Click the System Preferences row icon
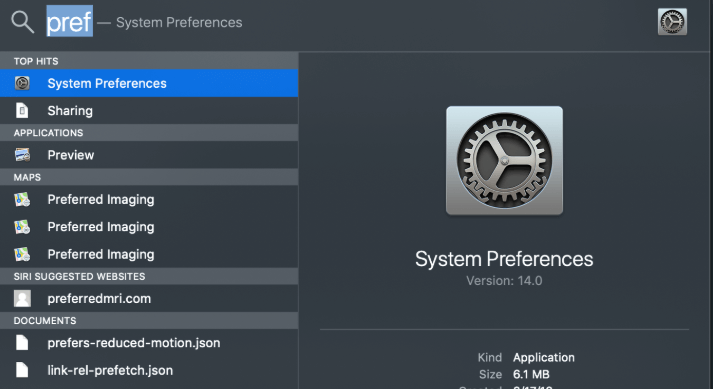 22,83
